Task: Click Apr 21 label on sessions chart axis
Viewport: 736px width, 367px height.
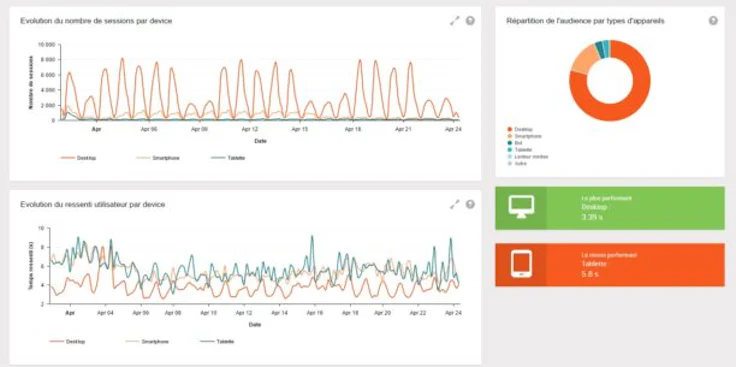Action: click(x=403, y=129)
